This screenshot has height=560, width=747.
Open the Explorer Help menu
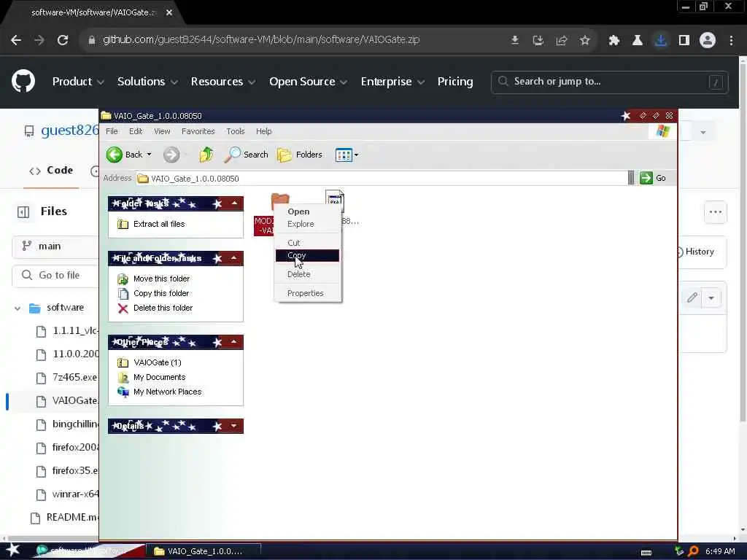(264, 131)
